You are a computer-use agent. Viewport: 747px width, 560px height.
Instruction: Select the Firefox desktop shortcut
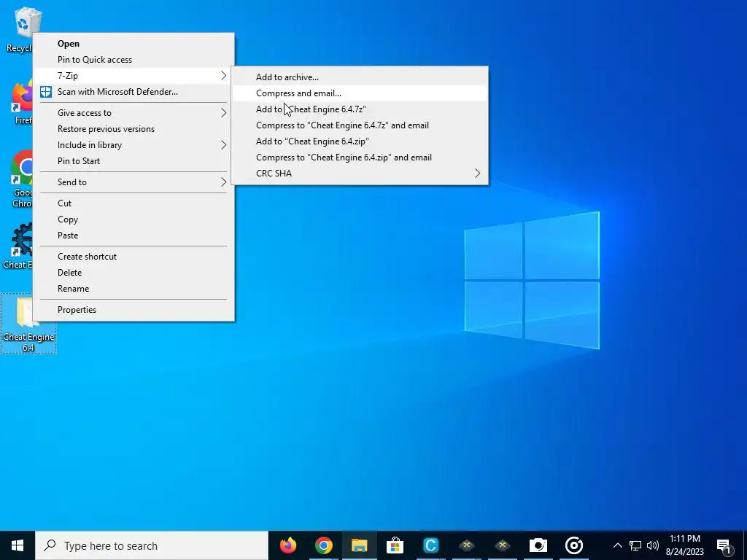[21, 102]
